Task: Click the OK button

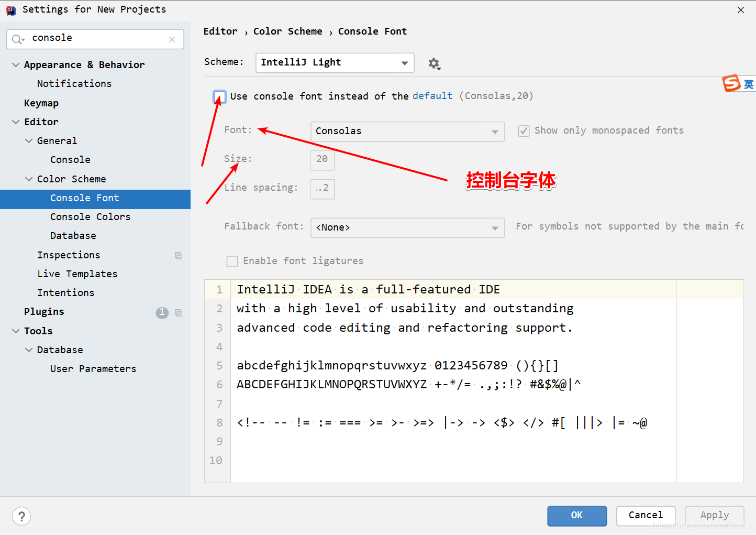Action: [577, 516]
